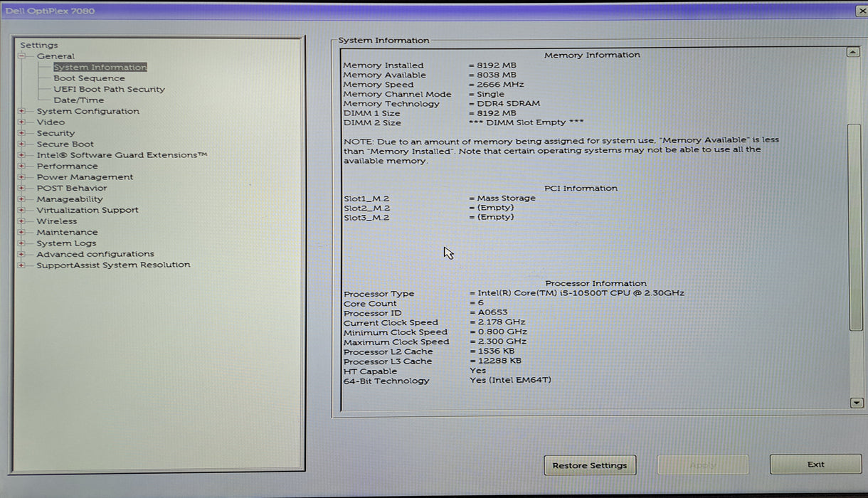Select System Configuration label
Screen dimensions: 868x498
(88, 111)
